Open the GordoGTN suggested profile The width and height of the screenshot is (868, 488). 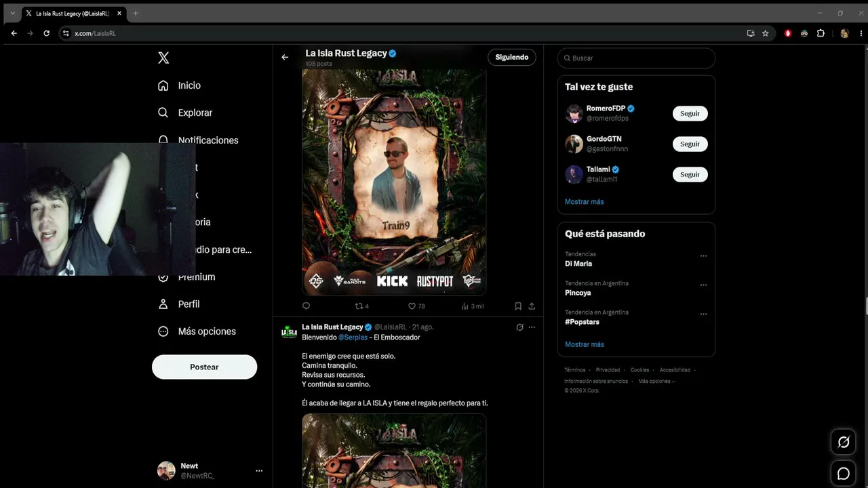604,139
